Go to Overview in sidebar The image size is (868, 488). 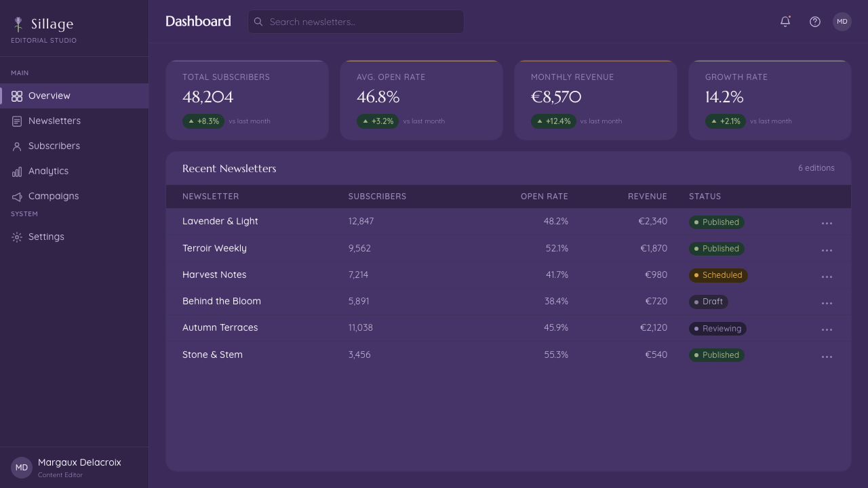coord(75,96)
